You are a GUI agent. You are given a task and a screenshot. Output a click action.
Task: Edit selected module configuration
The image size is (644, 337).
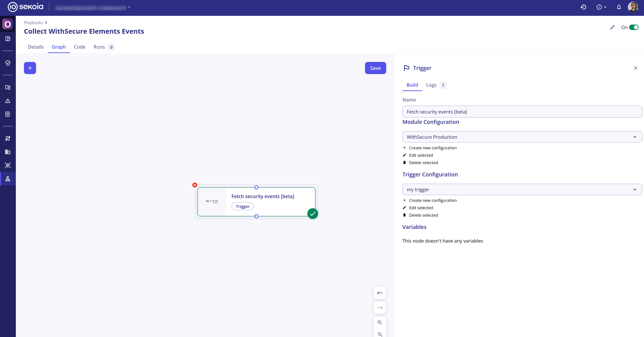[418, 155]
